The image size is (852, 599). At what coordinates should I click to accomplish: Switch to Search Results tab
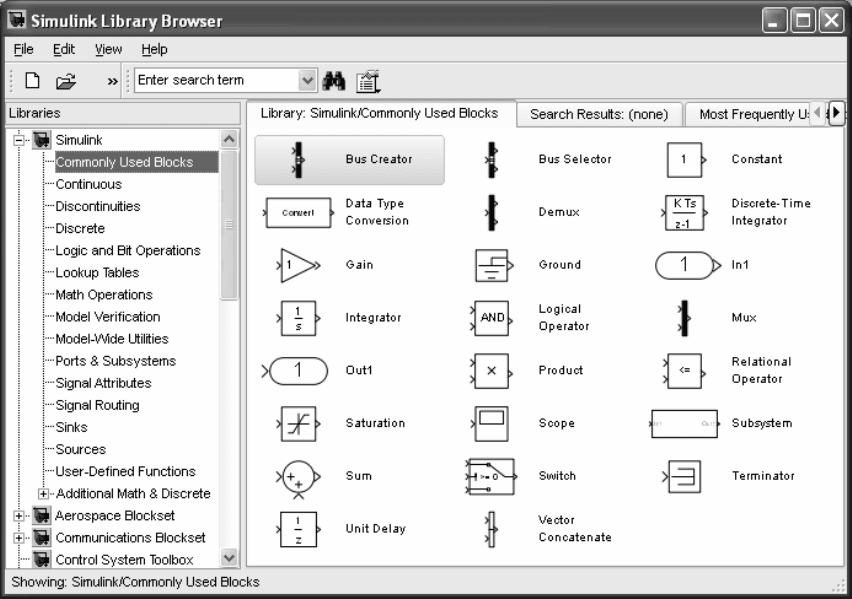point(599,114)
